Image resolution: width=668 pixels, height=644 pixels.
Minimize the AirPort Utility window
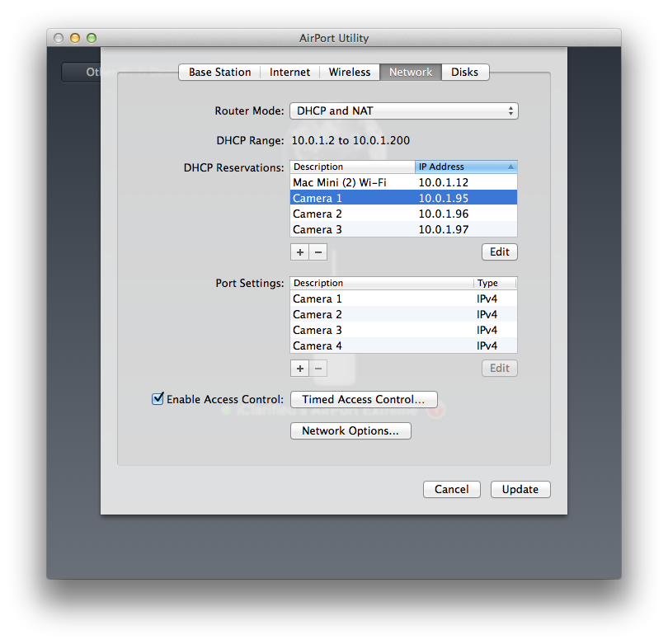click(x=75, y=38)
